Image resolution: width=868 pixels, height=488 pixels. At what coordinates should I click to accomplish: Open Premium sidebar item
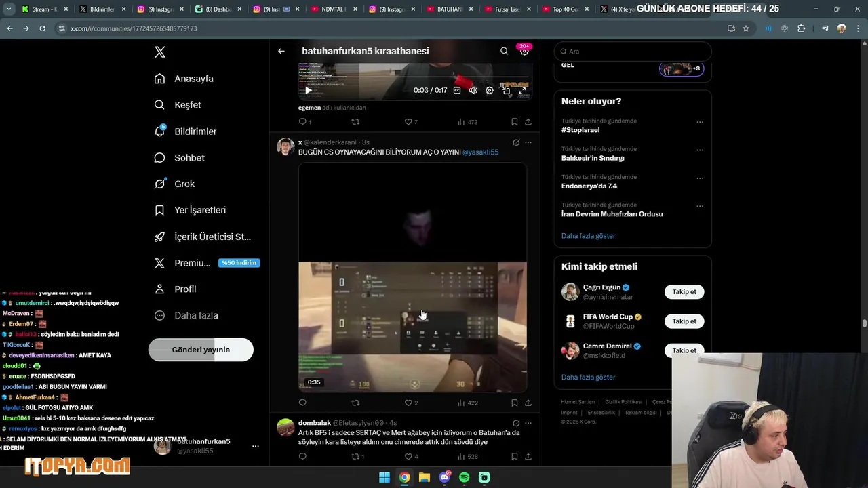(x=207, y=263)
